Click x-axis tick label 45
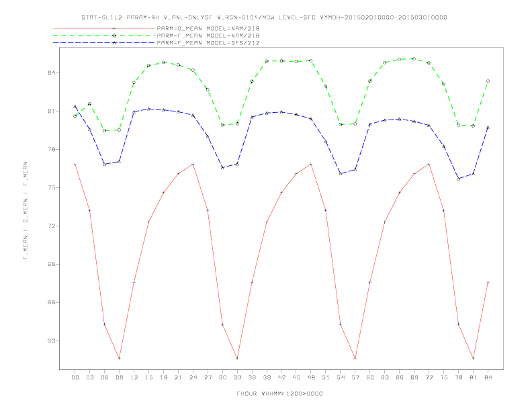 [296, 377]
